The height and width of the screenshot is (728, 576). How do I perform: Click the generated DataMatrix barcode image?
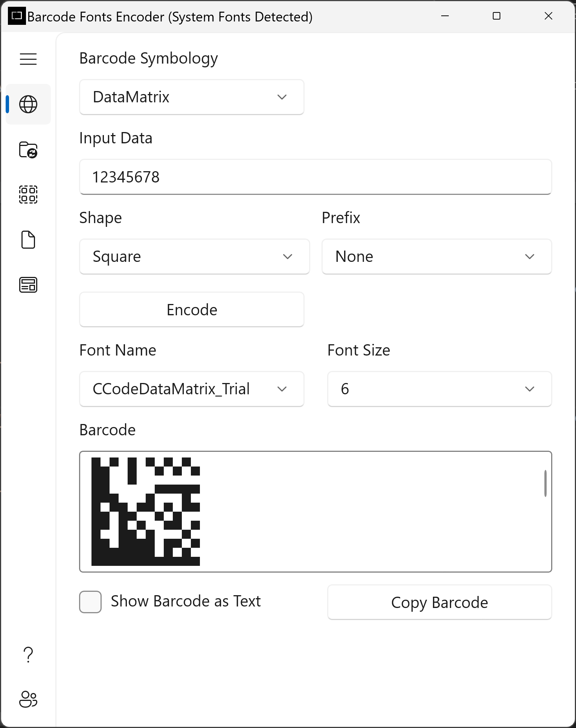[146, 512]
